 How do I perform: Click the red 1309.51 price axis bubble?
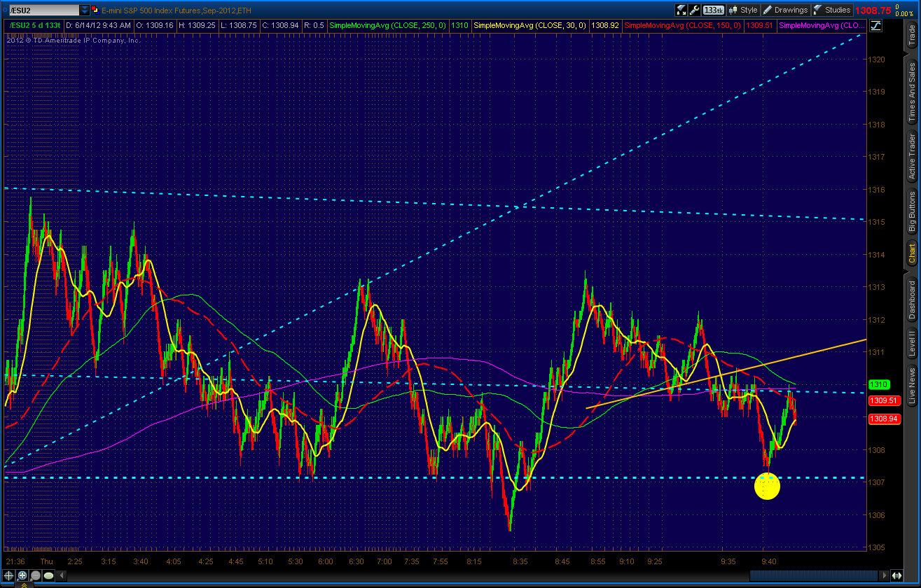pyautogui.click(x=883, y=401)
